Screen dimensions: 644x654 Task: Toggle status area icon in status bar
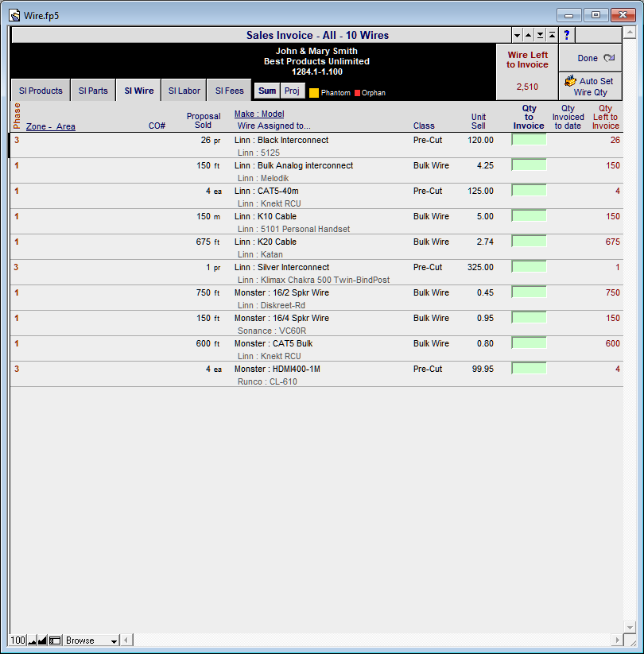pyautogui.click(x=55, y=640)
